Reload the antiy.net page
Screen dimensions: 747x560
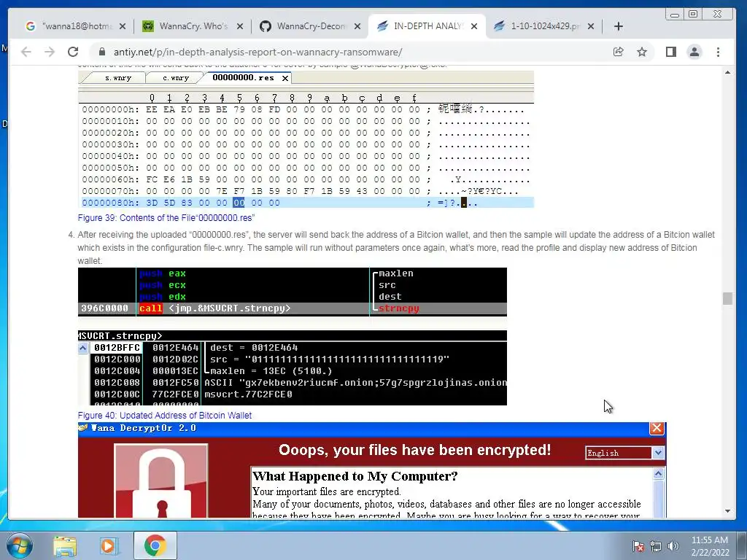pyautogui.click(x=73, y=52)
